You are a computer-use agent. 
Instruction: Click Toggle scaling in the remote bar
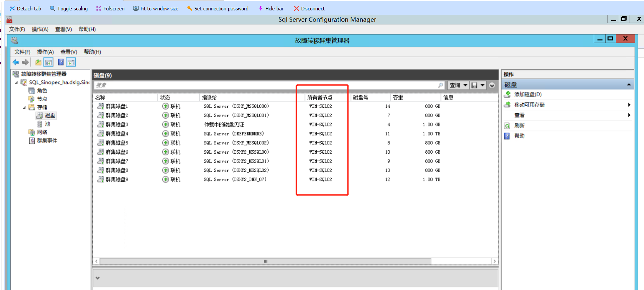pyautogui.click(x=69, y=8)
